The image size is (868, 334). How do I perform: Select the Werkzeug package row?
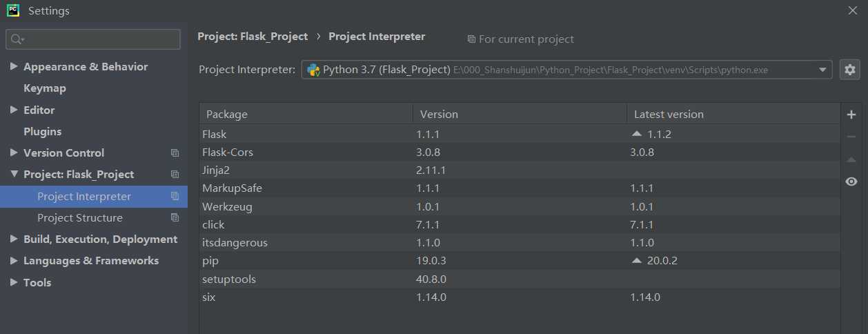pyautogui.click(x=520, y=206)
